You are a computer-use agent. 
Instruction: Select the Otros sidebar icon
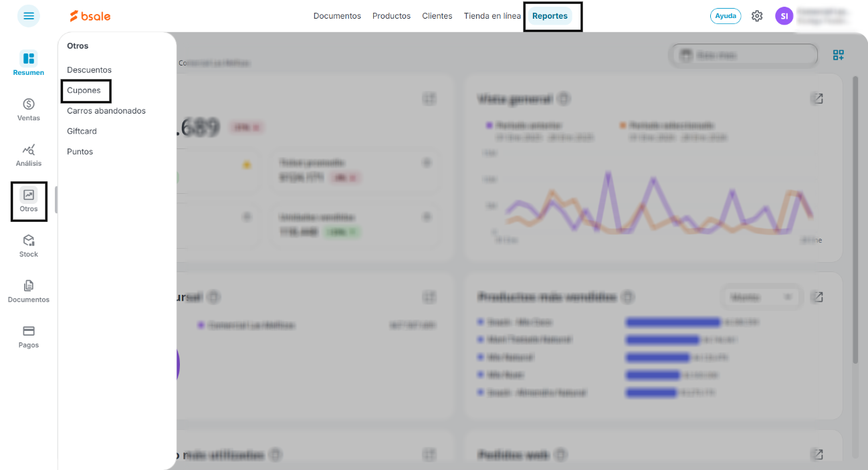(x=29, y=201)
